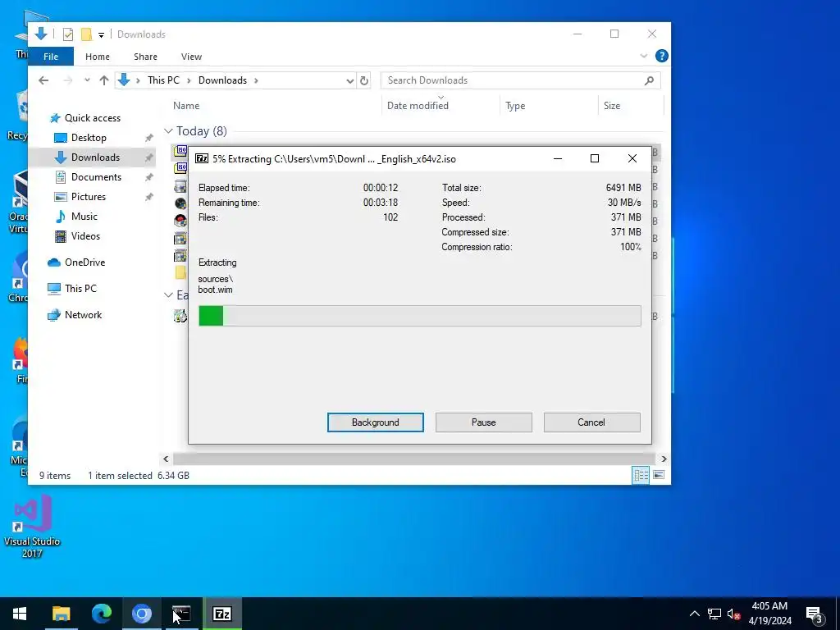Show hidden system tray icons
Screen dimensions: 840x630
pyautogui.click(x=694, y=614)
